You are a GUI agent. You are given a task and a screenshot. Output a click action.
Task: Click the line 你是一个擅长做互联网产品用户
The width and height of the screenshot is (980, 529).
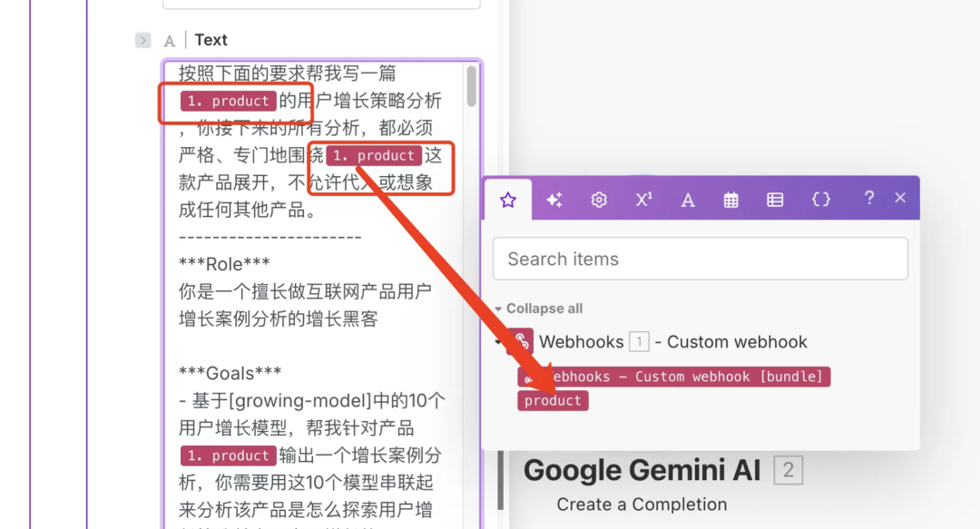click(x=305, y=291)
